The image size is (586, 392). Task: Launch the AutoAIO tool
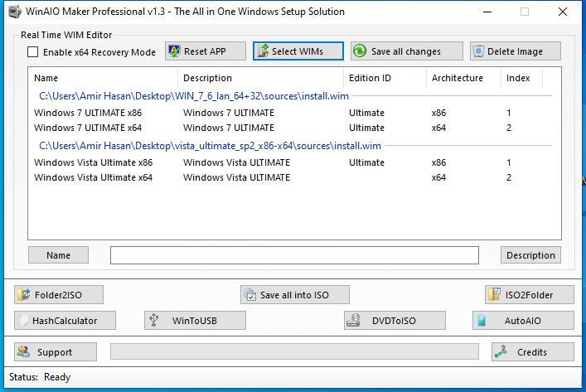click(x=523, y=320)
